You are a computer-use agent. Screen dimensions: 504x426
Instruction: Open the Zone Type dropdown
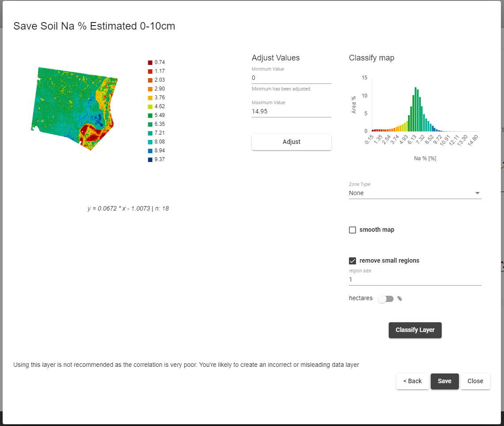pyautogui.click(x=415, y=193)
